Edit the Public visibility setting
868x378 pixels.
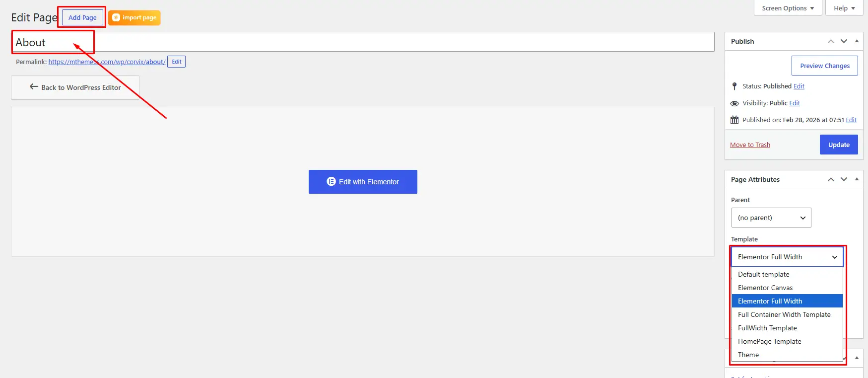coord(795,103)
